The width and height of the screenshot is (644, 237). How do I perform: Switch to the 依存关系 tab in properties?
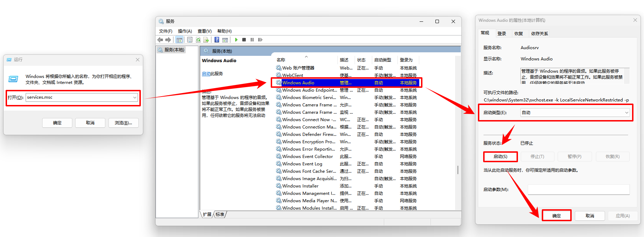(x=539, y=34)
